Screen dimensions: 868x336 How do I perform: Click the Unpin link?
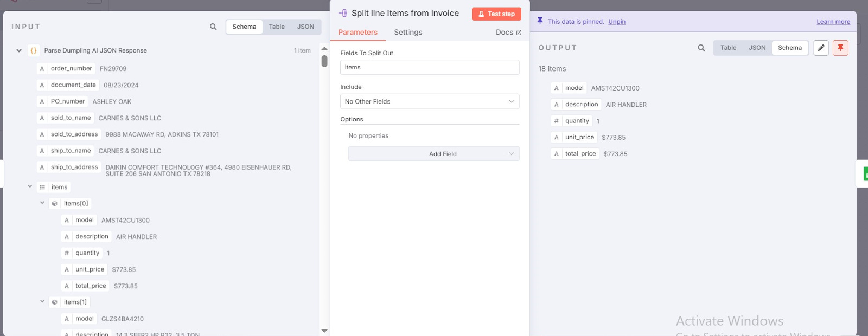coord(617,22)
